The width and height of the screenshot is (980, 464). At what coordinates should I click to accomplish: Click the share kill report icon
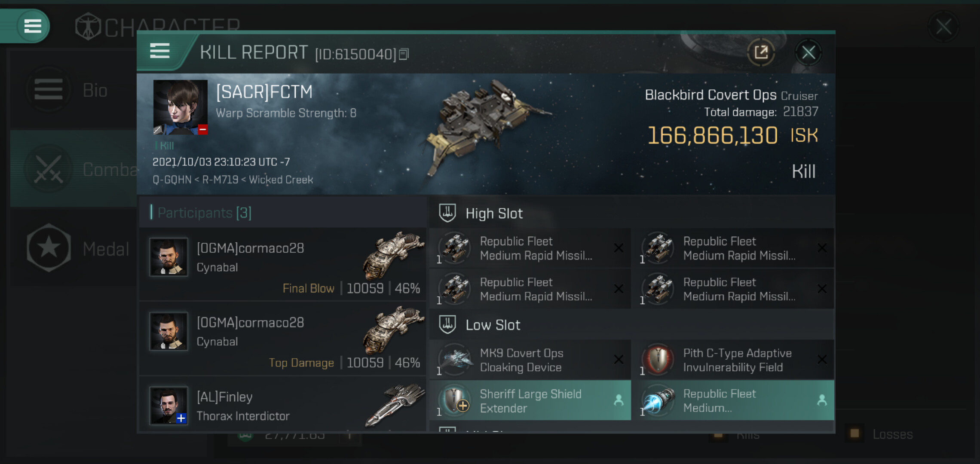(x=761, y=53)
